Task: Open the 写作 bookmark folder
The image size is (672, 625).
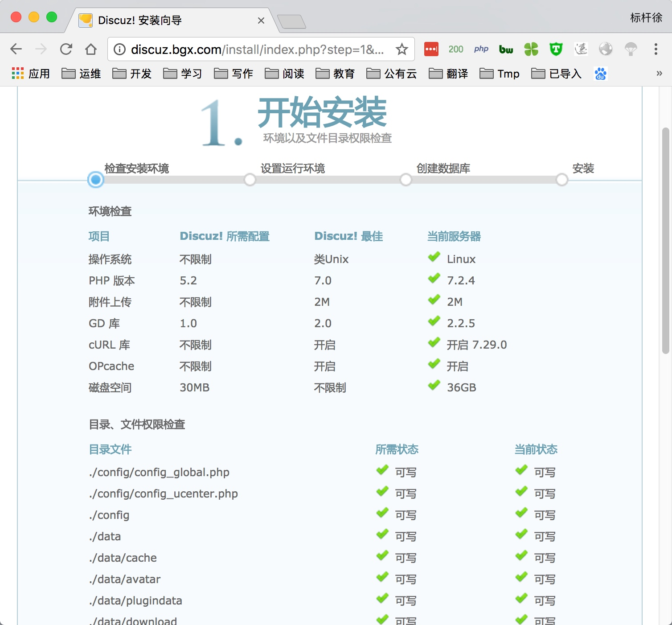Action: (x=234, y=74)
